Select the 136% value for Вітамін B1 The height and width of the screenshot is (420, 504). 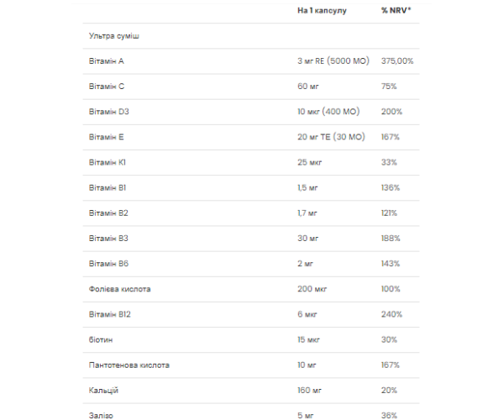pyautogui.click(x=390, y=188)
